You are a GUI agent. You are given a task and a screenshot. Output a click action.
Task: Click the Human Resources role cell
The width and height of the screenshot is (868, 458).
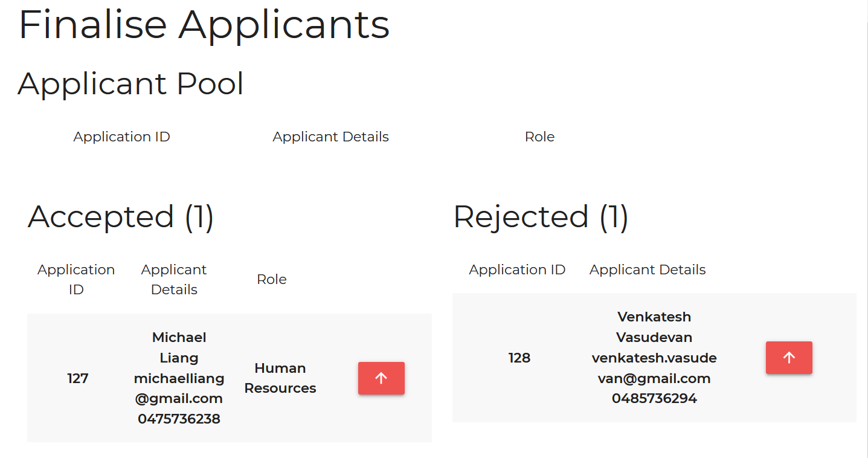point(280,378)
